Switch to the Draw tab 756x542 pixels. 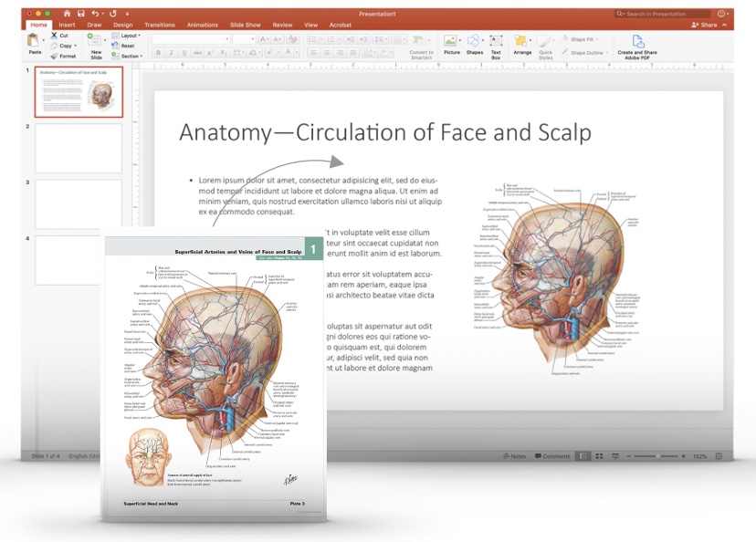(x=95, y=25)
